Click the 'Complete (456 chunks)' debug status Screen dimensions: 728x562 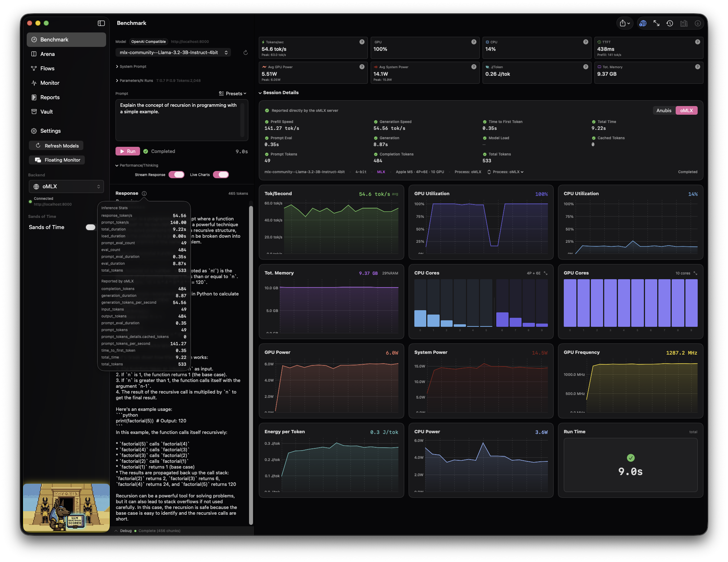click(x=160, y=531)
